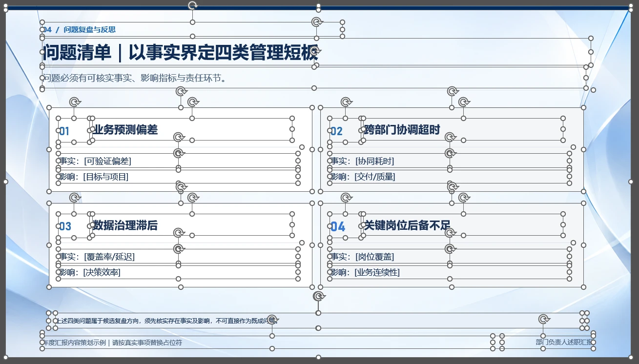639x364 pixels.
Task: Click the line "影响：[业务连续性]"
Action: click(x=365, y=272)
